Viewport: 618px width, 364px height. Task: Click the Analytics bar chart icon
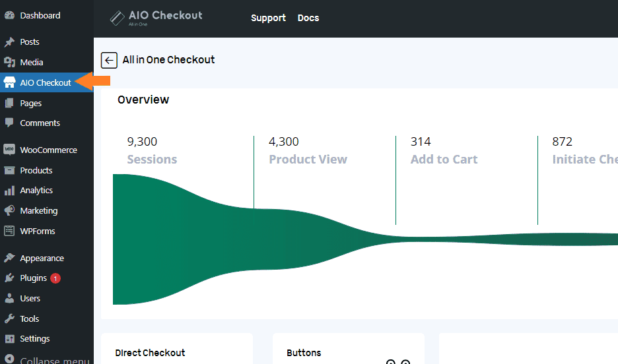(9, 191)
